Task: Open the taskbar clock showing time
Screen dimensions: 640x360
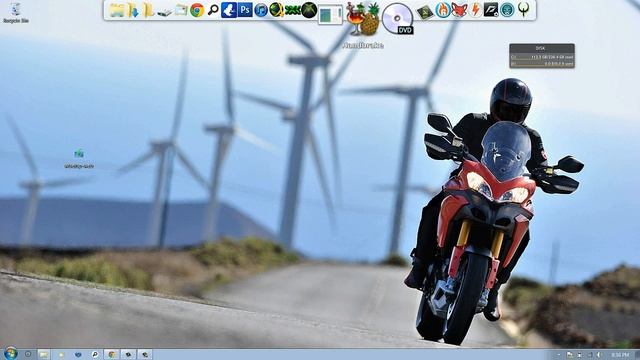Action: pos(621,355)
